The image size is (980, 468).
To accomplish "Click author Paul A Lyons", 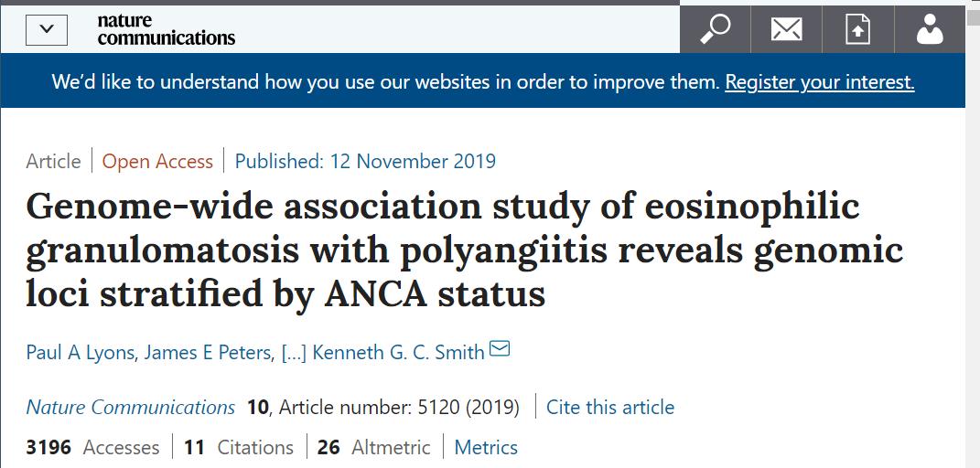I will [81, 353].
